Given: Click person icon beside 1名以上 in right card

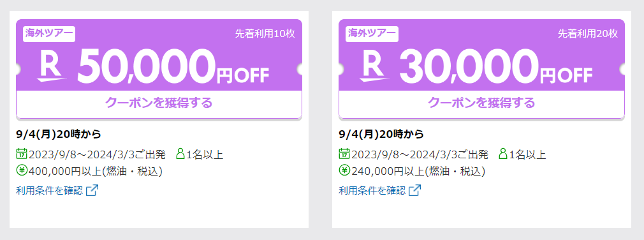Looking at the screenshot, I should pyautogui.click(x=503, y=154).
